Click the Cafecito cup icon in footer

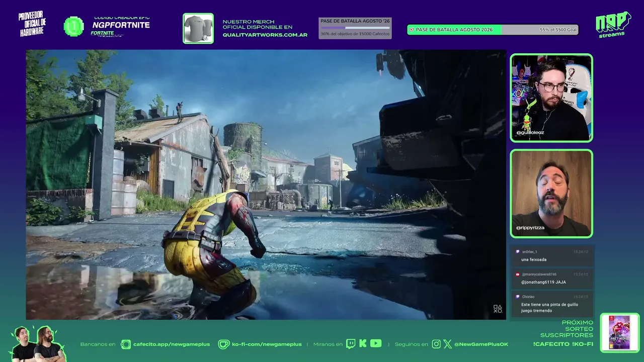[126, 344]
